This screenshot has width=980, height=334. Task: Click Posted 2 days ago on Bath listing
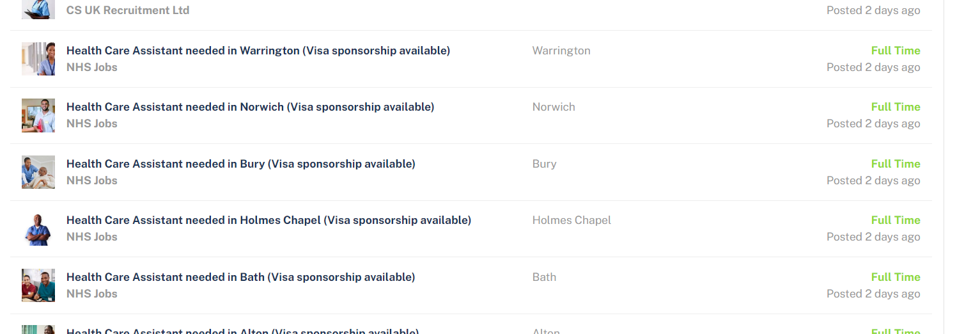click(x=873, y=294)
